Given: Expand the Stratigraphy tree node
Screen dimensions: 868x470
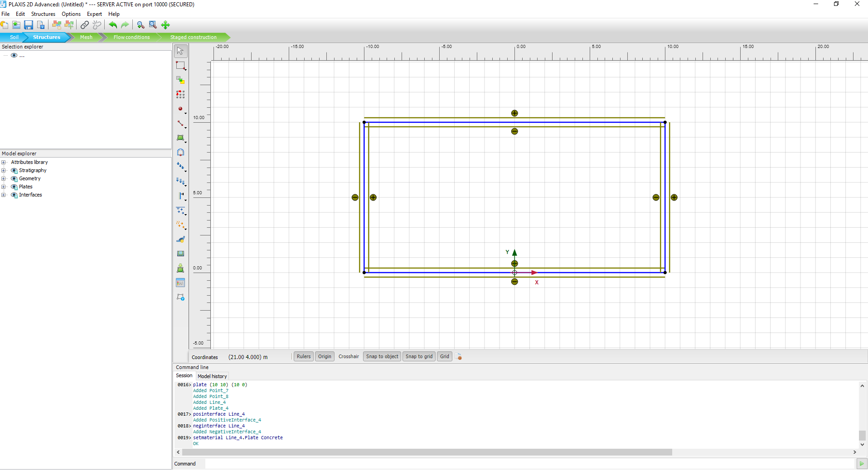Looking at the screenshot, I should pyautogui.click(x=4, y=171).
